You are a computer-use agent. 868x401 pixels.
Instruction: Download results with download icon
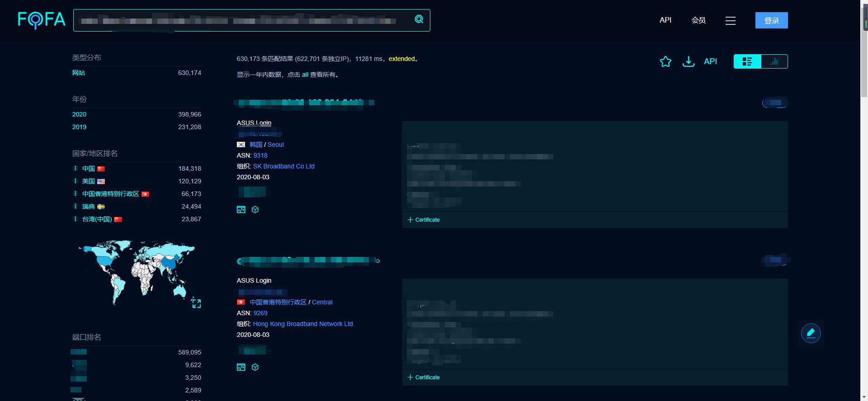(x=689, y=61)
